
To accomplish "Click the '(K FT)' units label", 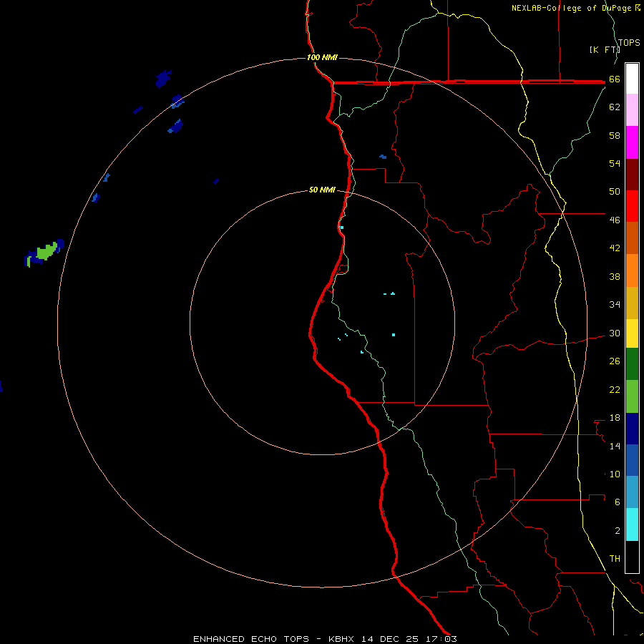I will pyautogui.click(x=605, y=49).
